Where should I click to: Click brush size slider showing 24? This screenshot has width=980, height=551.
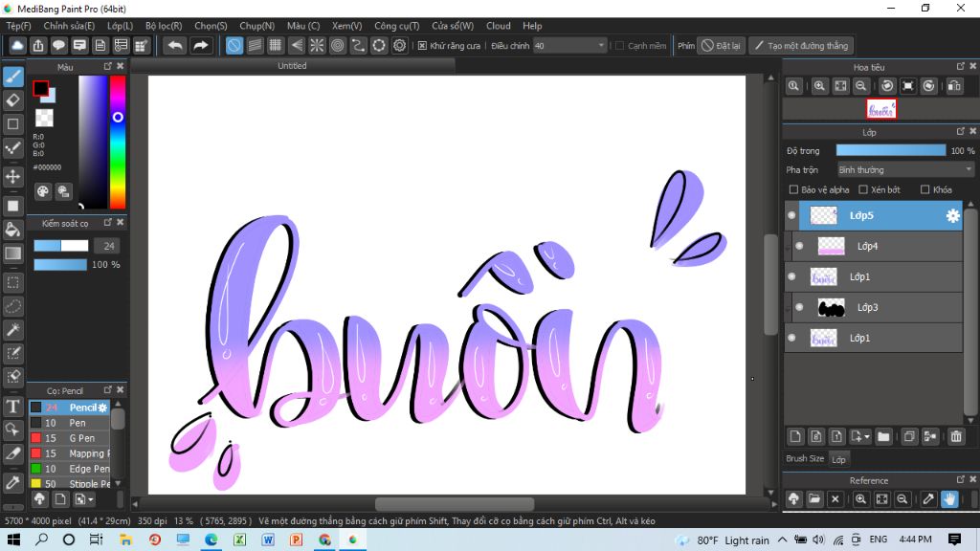pos(60,246)
